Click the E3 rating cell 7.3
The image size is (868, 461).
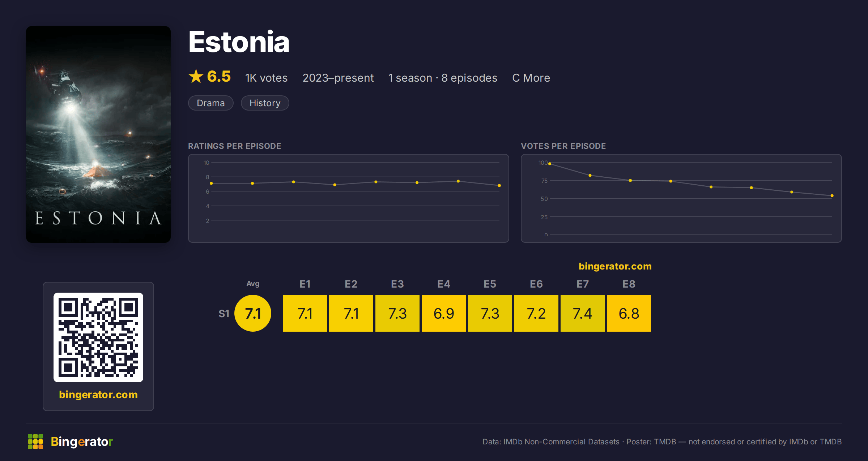397,313
